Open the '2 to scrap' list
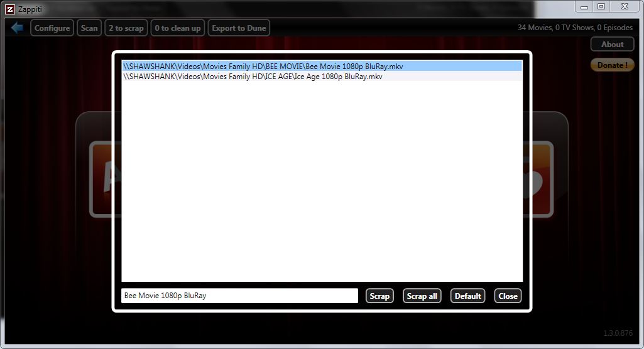 126,28
